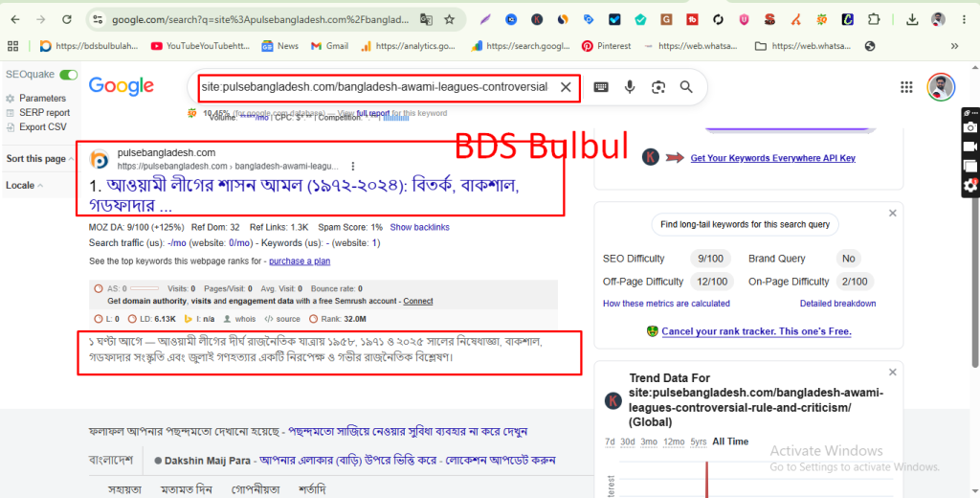Open the Chrome three-dot menu

(965, 19)
